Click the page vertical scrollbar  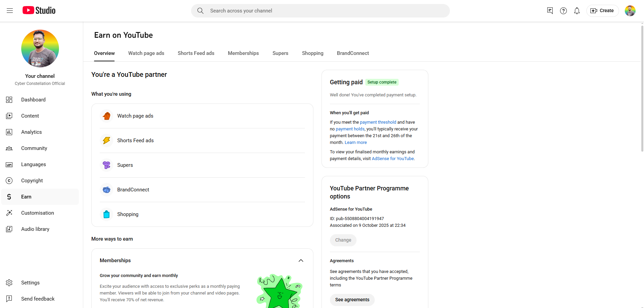[642, 88]
